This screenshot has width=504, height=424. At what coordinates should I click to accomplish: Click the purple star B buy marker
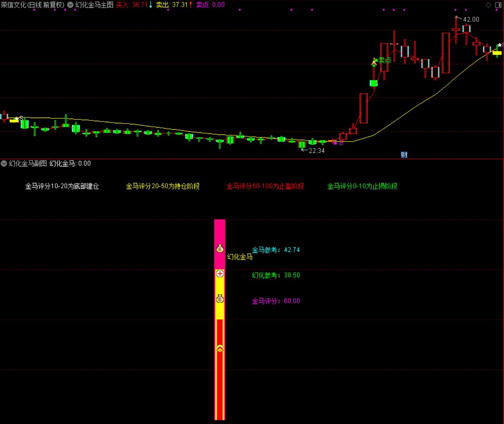point(338,143)
